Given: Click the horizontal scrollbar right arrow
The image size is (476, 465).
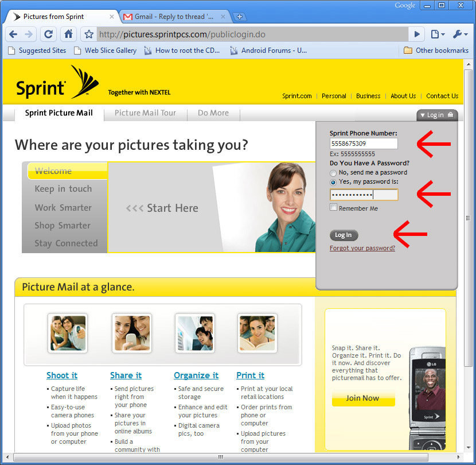Looking at the screenshot, I should tap(458, 457).
